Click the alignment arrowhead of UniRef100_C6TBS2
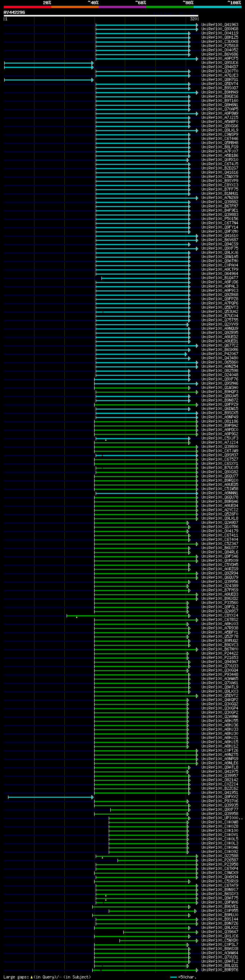 click(197, 620)
